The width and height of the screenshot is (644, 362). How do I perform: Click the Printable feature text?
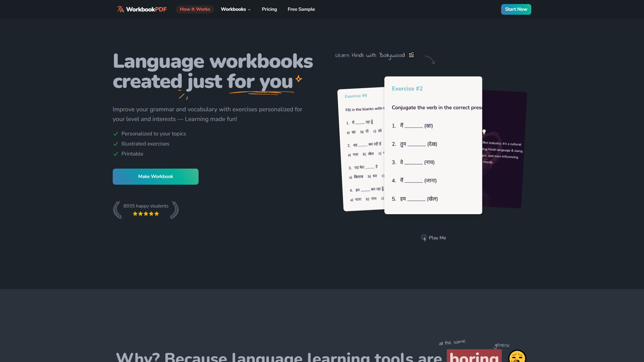(132, 154)
